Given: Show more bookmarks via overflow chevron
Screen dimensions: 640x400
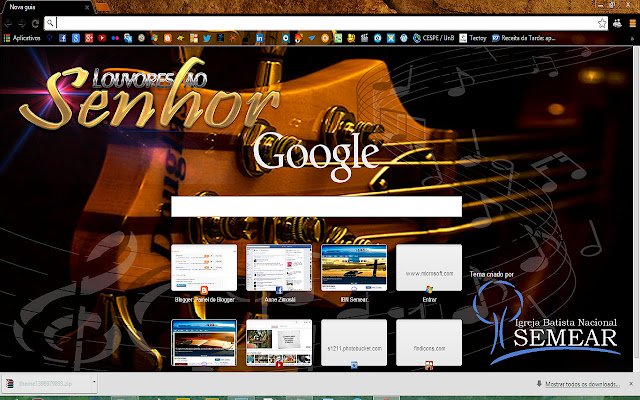Looking at the screenshot, I should (x=632, y=38).
